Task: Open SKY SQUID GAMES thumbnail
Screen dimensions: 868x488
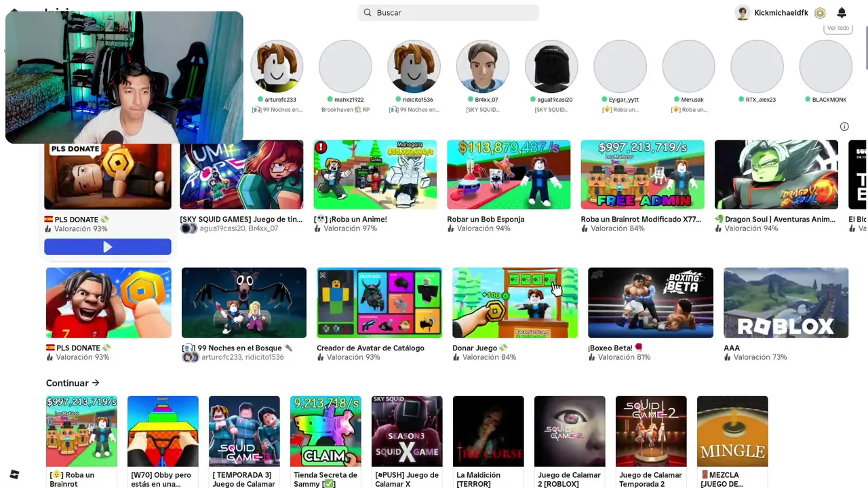Action: [241, 175]
